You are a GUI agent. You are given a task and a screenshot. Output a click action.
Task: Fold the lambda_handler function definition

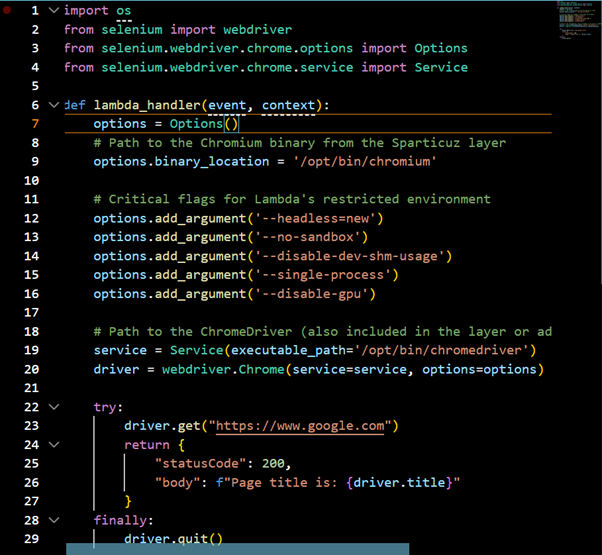(x=54, y=105)
